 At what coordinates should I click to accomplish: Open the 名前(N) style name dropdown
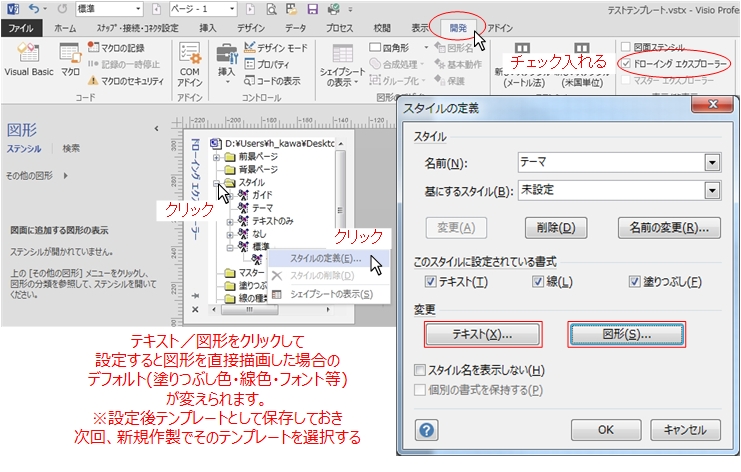click(712, 163)
